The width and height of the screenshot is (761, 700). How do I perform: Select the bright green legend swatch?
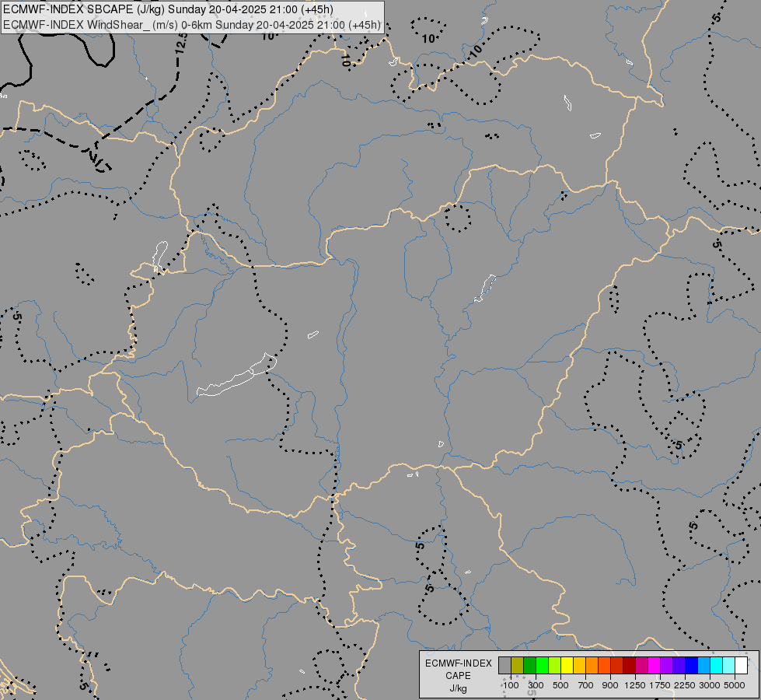(543, 666)
